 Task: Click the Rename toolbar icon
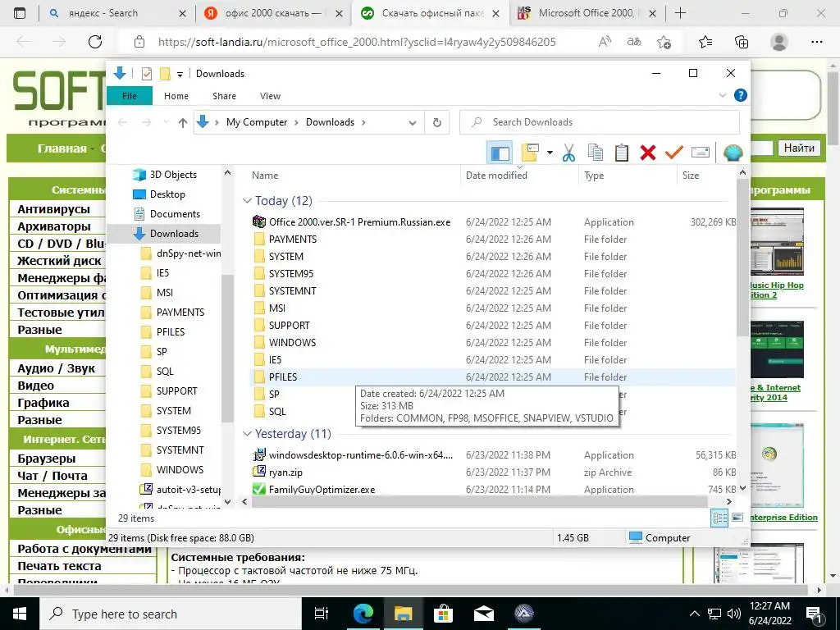coord(701,153)
